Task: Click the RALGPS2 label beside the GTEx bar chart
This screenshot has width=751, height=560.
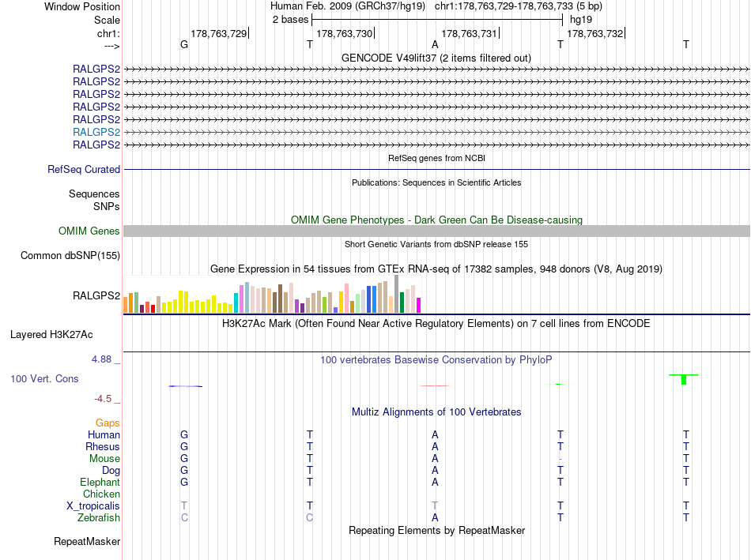Action: coord(96,295)
